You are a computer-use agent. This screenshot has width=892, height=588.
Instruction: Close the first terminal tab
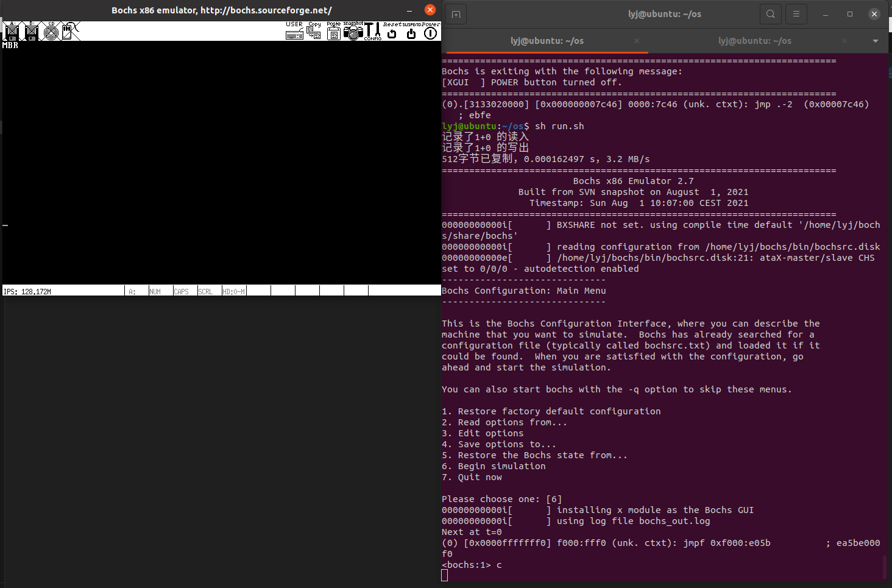(x=637, y=41)
